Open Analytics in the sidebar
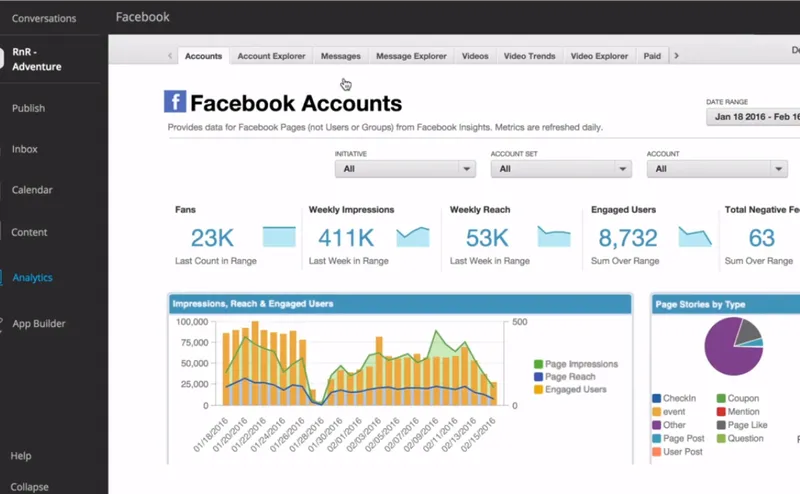Viewport: 800px width, 494px height. coord(32,278)
